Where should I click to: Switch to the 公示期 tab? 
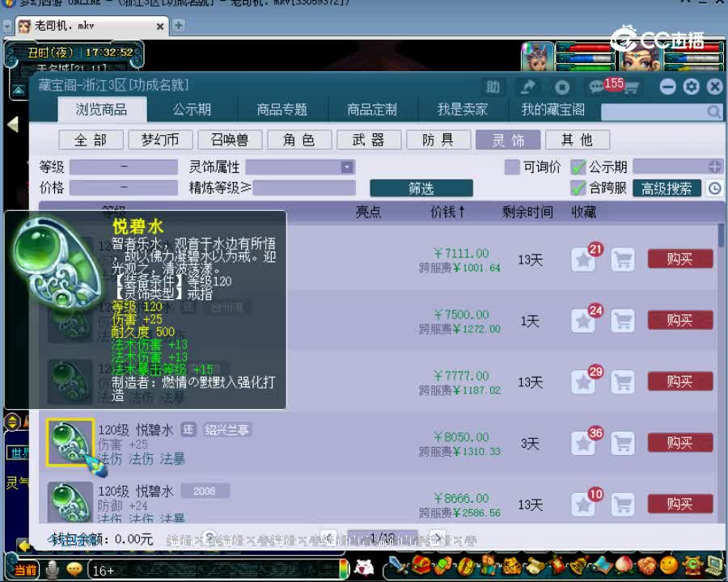pos(192,110)
